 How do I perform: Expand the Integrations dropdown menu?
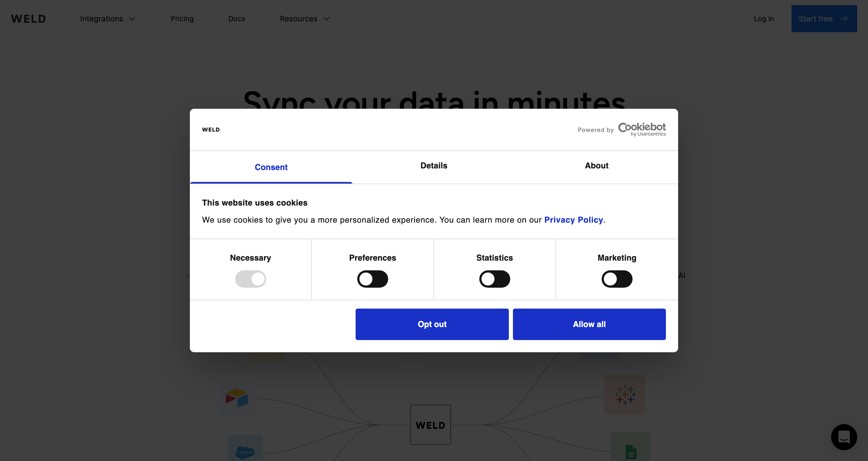pyautogui.click(x=107, y=19)
